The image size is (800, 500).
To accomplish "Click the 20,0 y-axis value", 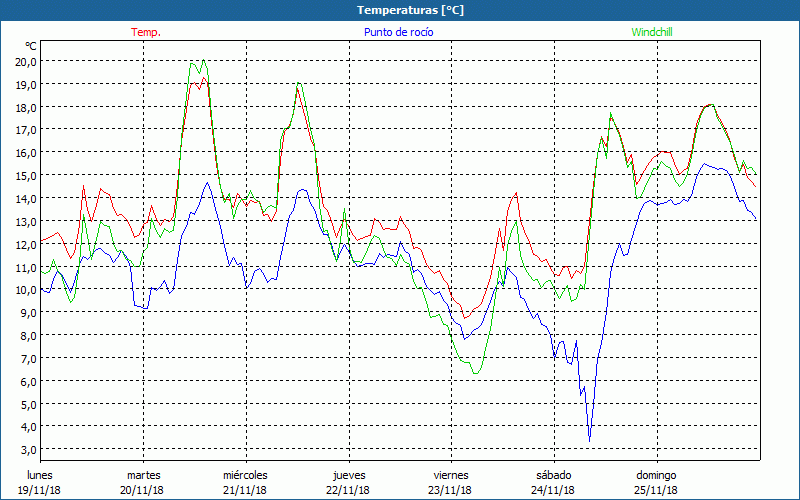I will click(x=27, y=62).
